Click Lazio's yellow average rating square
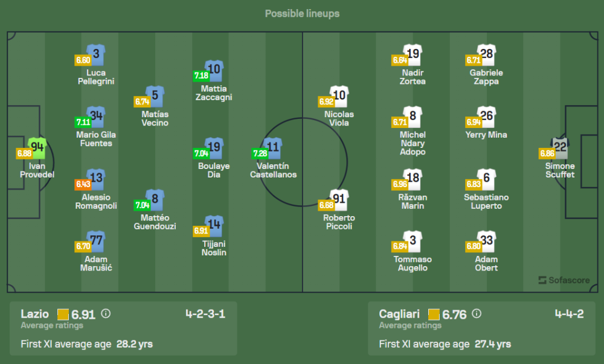The width and height of the screenshot is (604, 364). click(x=63, y=314)
